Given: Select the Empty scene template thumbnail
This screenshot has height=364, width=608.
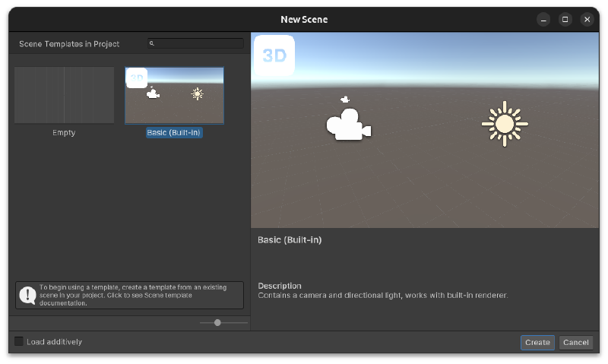Looking at the screenshot, I should point(65,95).
